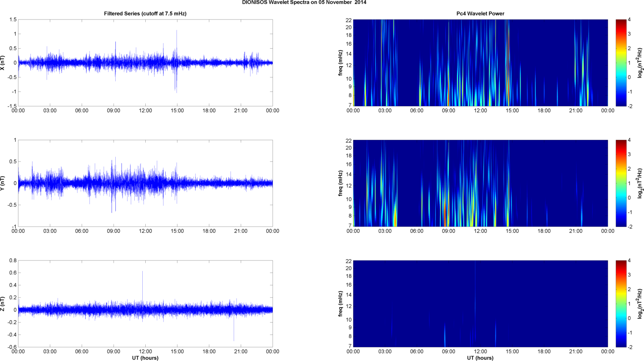Click the '1.5' tick on the X plot
This screenshot has height=361, width=644.
coord(13,20)
